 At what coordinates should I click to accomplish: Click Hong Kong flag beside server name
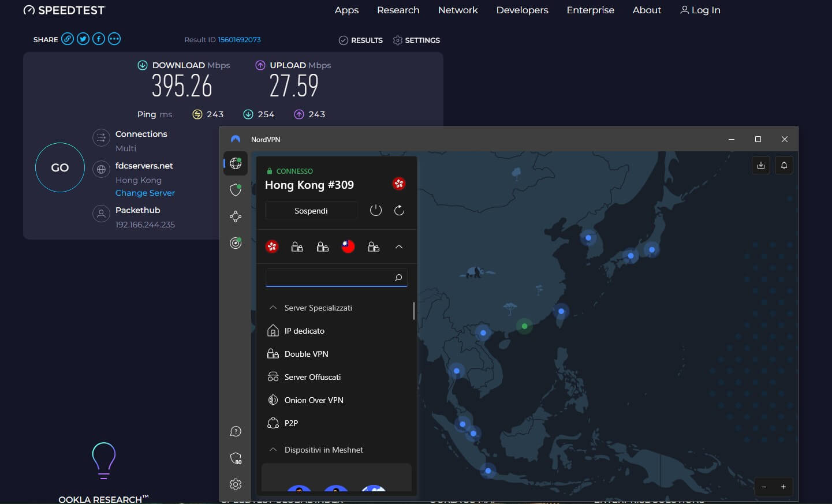(x=399, y=184)
